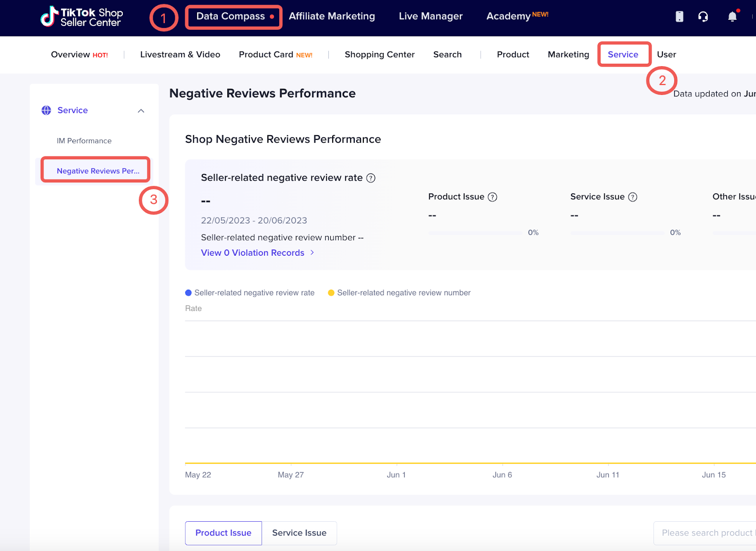Click the question mark next to Product Issue
756x551 pixels.
[x=493, y=197]
